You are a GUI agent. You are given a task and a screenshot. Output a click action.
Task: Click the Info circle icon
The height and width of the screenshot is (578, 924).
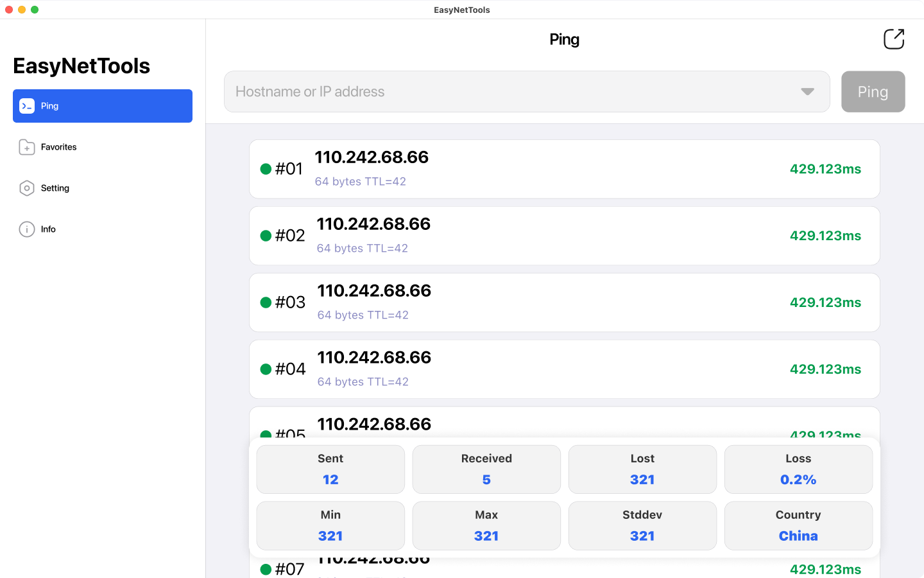(27, 229)
